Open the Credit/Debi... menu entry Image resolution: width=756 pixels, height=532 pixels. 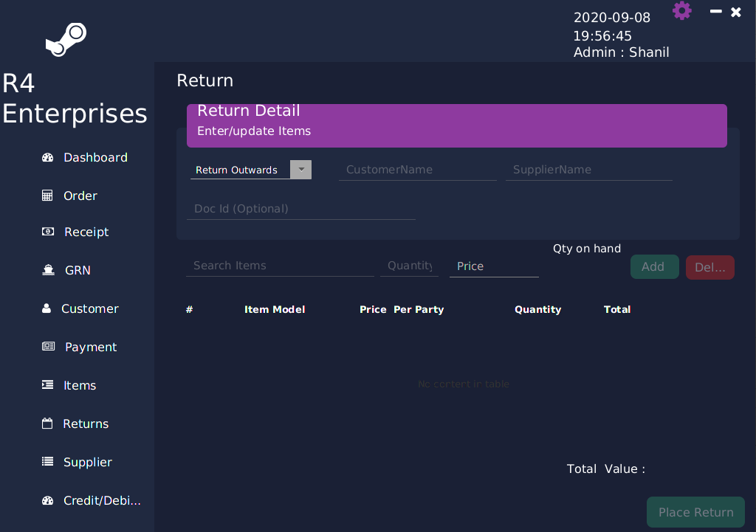point(102,501)
